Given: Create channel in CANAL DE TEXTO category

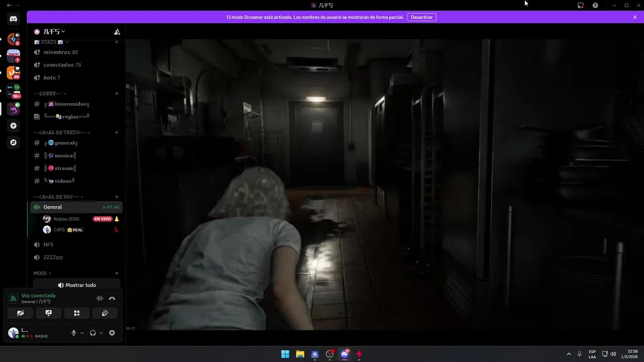Looking at the screenshot, I should point(117,133).
